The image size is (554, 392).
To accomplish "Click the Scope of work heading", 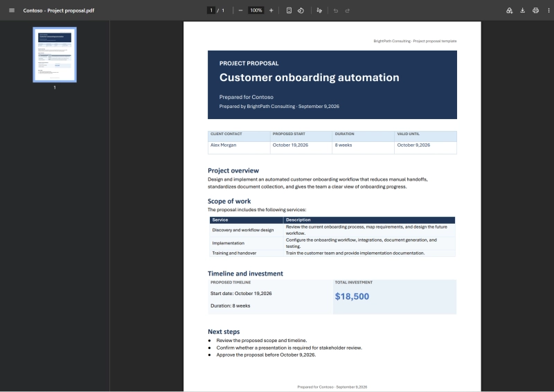I will pyautogui.click(x=229, y=201).
